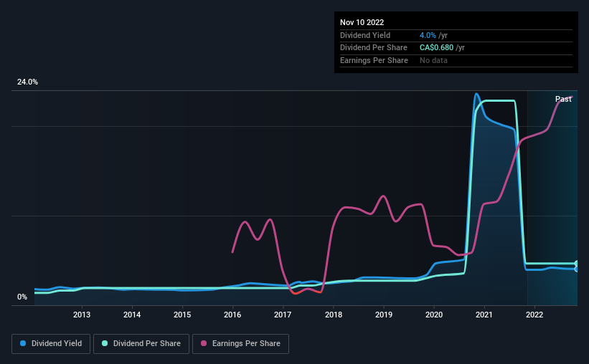Toggle the Dividend Per Share legend button
This screenshot has height=364, width=589.
click(x=141, y=344)
